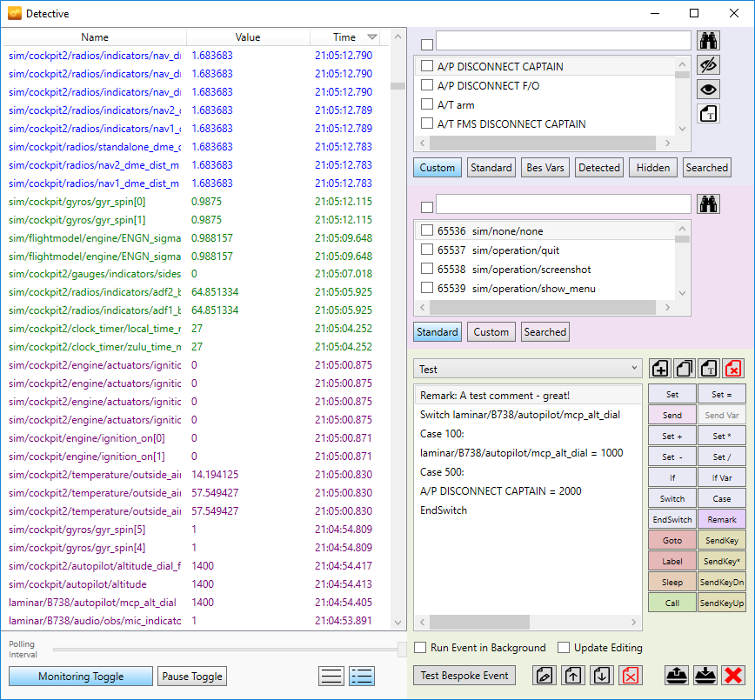Insert a Goto statement
The height and width of the screenshot is (700, 755).
(672, 540)
